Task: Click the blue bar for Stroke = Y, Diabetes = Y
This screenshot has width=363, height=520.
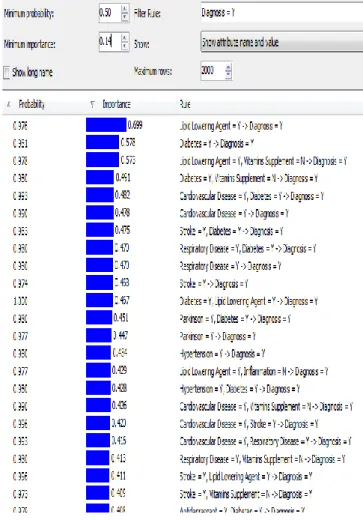Action: [100, 230]
